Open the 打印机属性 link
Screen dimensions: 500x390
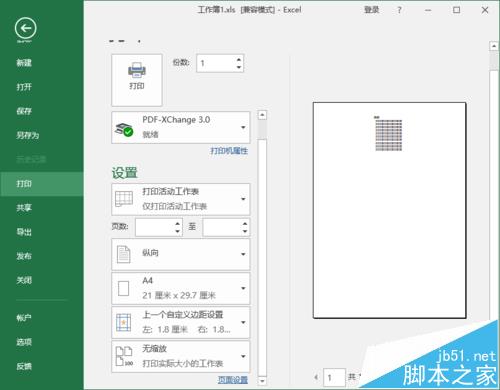(229, 151)
